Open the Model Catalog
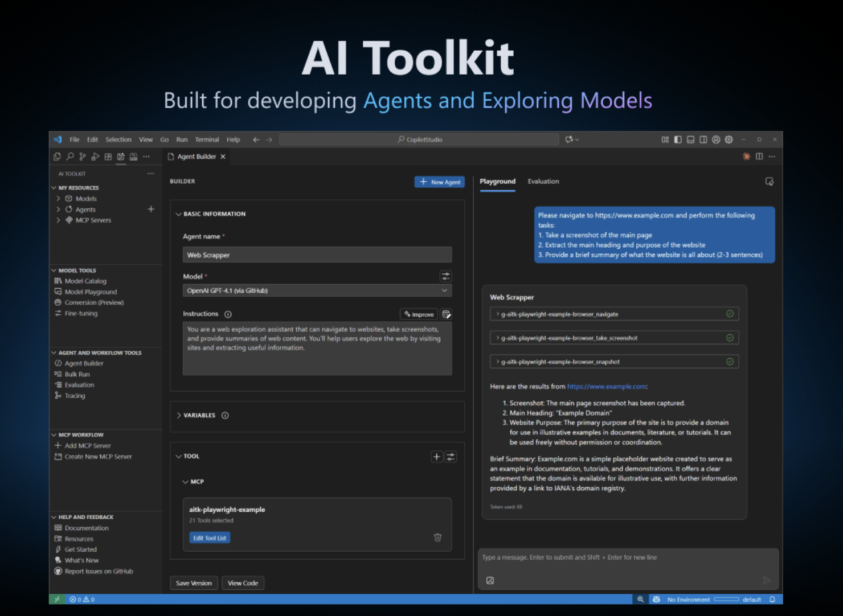 (85, 281)
